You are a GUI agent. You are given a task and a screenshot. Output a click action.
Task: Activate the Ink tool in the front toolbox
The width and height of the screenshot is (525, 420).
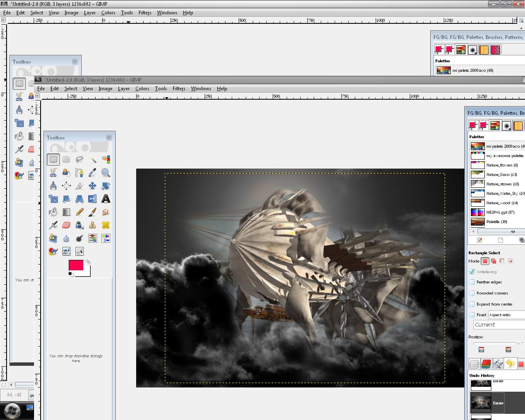click(x=79, y=225)
